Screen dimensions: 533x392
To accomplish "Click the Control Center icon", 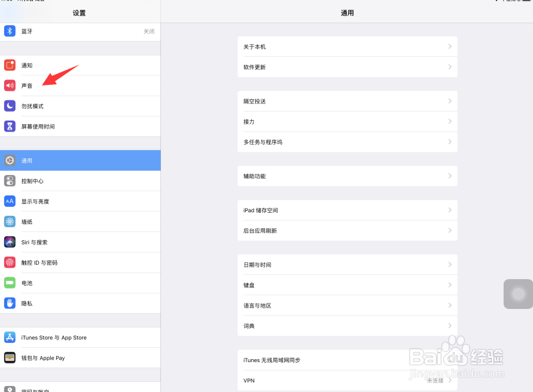I will tap(10, 180).
